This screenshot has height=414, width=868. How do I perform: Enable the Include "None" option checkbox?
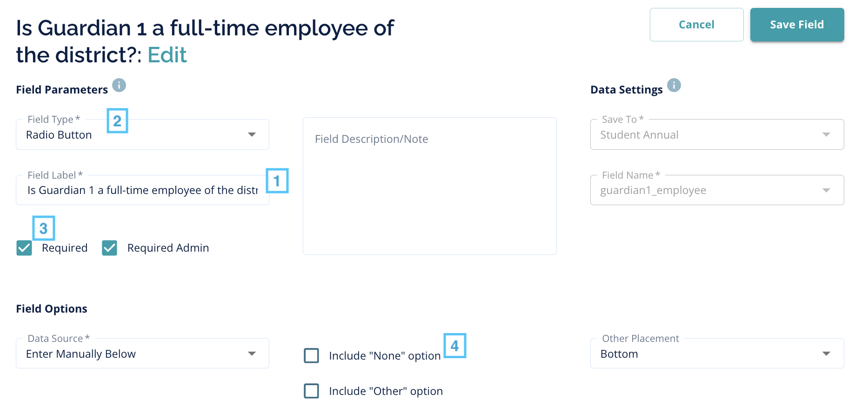point(311,355)
